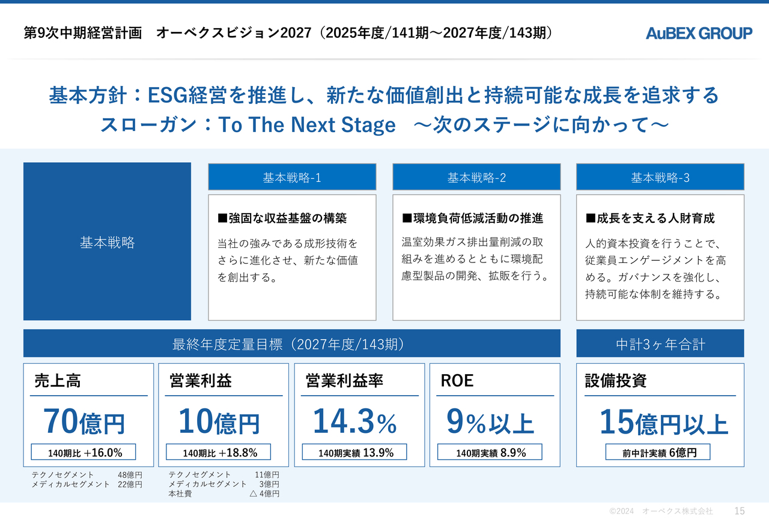Click the 15億円以上 investment figure
This screenshot has height=532, width=769.
[x=664, y=422]
